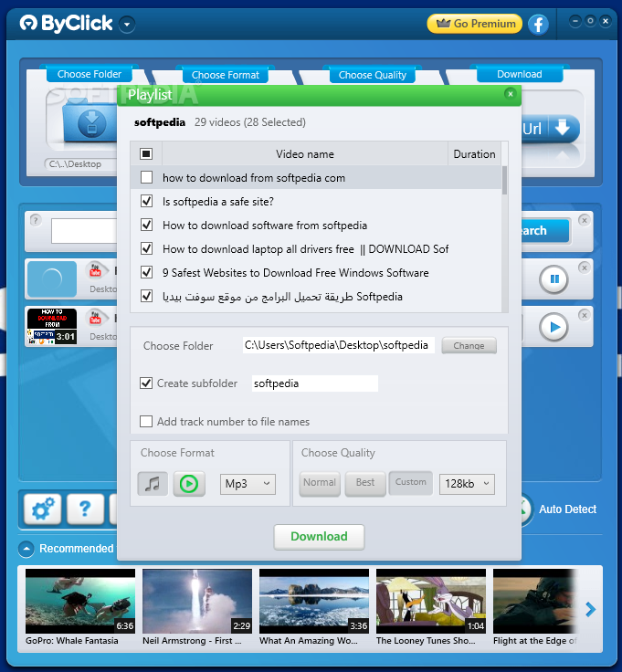Select the Download tab at top
Image resolution: width=622 pixels, height=672 pixels.
coord(519,74)
